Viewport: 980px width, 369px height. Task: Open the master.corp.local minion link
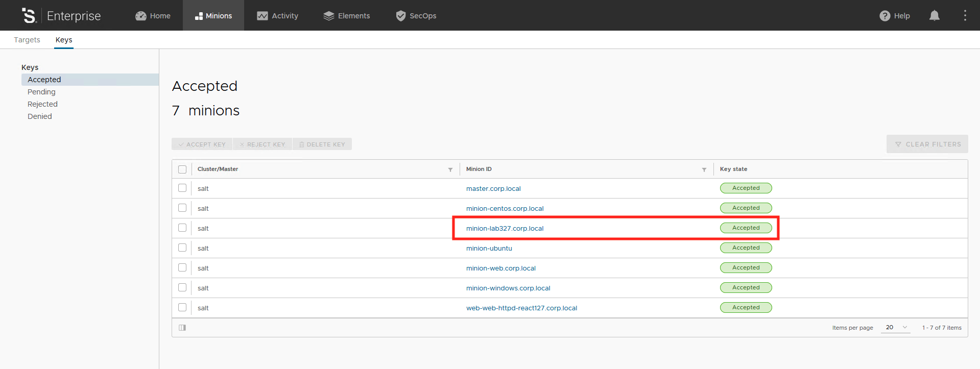point(493,189)
